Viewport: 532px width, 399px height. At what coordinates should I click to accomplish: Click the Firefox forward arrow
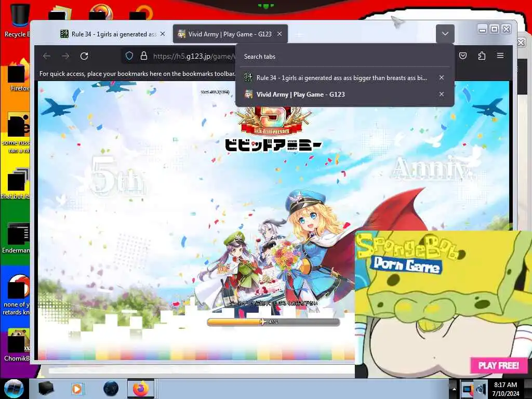coord(65,56)
